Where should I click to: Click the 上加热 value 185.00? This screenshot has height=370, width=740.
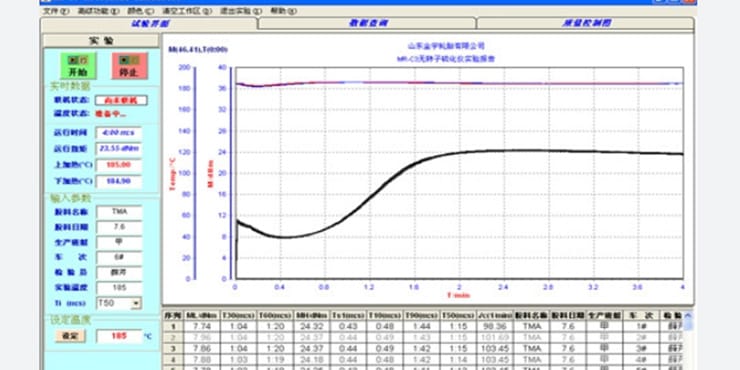pyautogui.click(x=118, y=165)
